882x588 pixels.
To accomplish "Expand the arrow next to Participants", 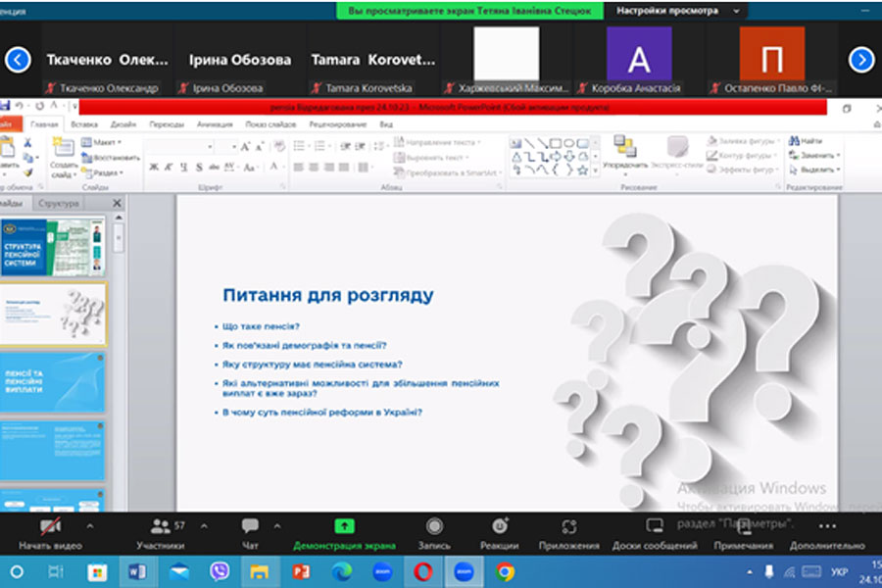I will point(202,525).
